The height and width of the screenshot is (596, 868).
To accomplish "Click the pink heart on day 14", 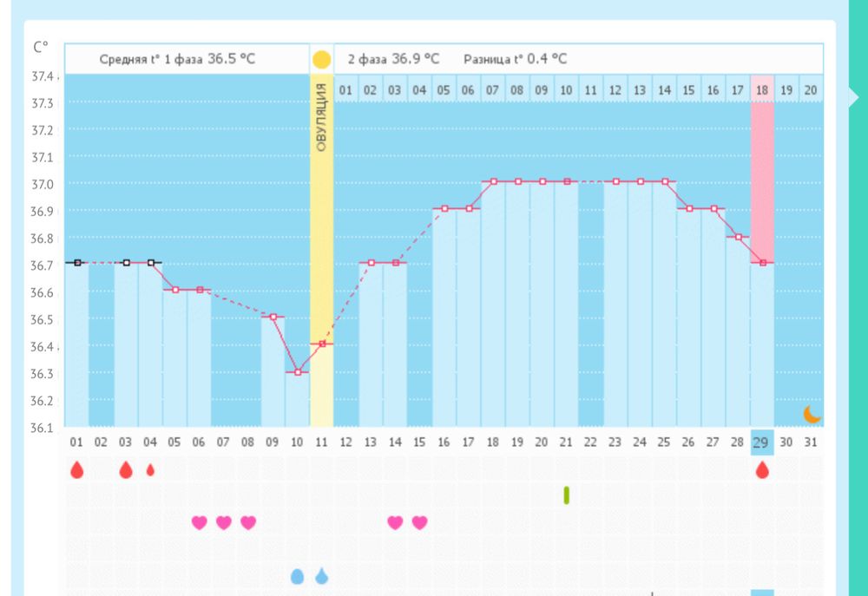I will [x=395, y=522].
